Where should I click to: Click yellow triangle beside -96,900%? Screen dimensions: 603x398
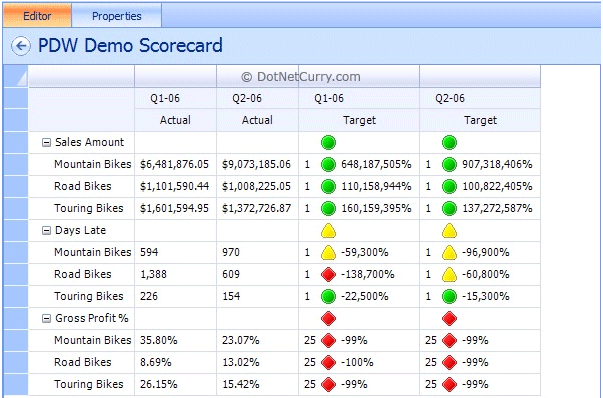[x=449, y=253]
